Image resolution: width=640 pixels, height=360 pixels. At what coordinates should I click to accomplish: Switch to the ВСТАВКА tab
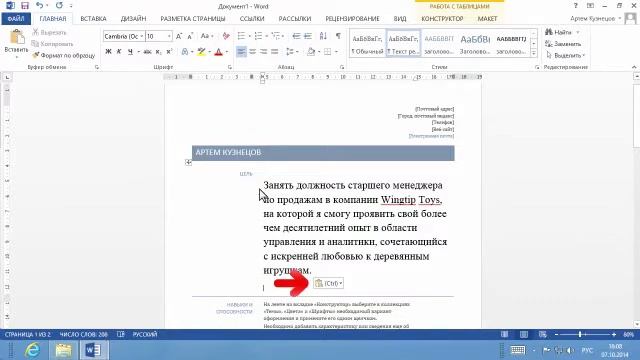(x=93, y=19)
